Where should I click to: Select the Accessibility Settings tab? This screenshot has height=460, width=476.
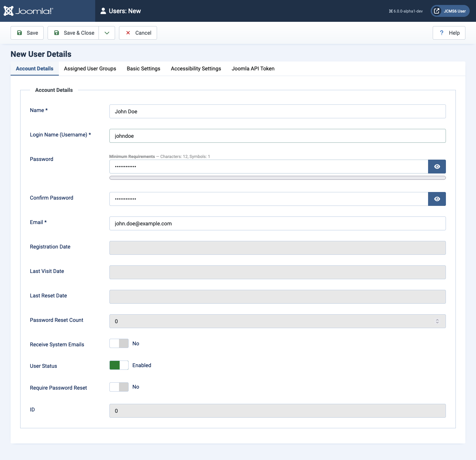196,69
